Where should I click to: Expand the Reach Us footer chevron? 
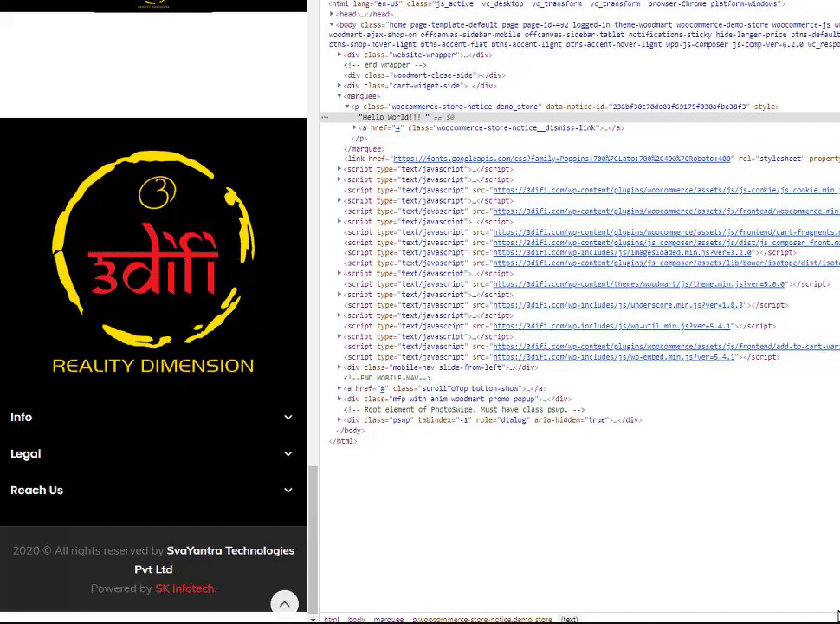(x=288, y=490)
